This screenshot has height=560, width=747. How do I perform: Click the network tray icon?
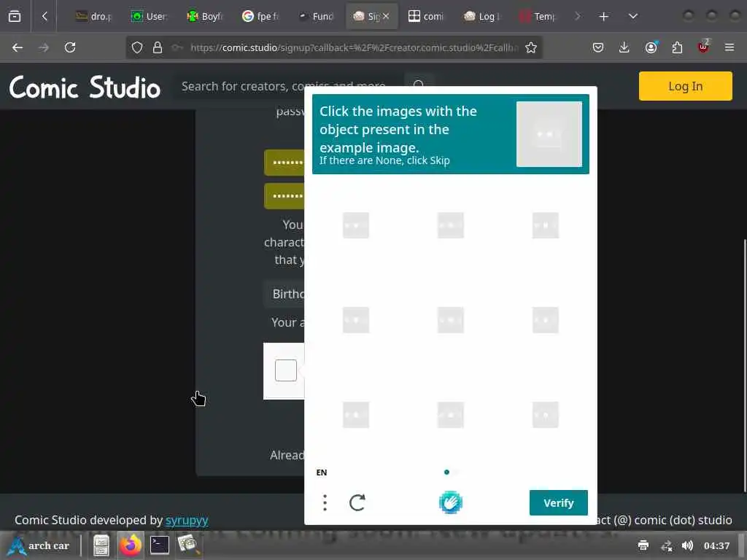667,545
